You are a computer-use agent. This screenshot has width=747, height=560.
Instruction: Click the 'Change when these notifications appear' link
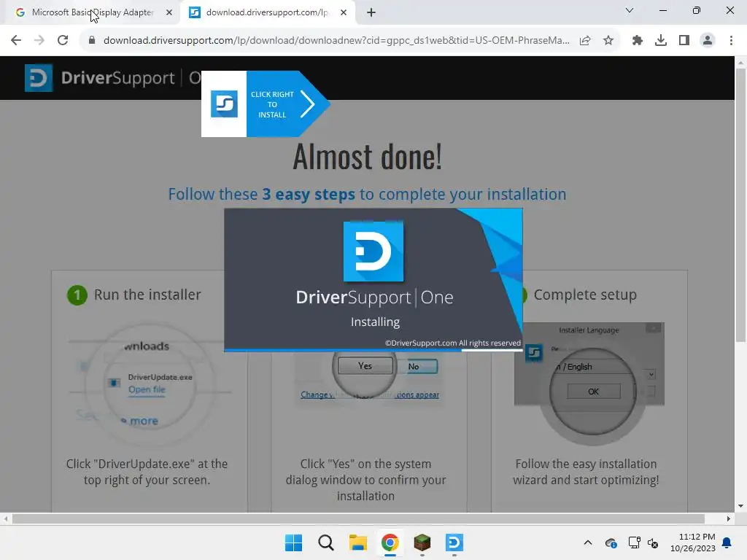click(370, 394)
